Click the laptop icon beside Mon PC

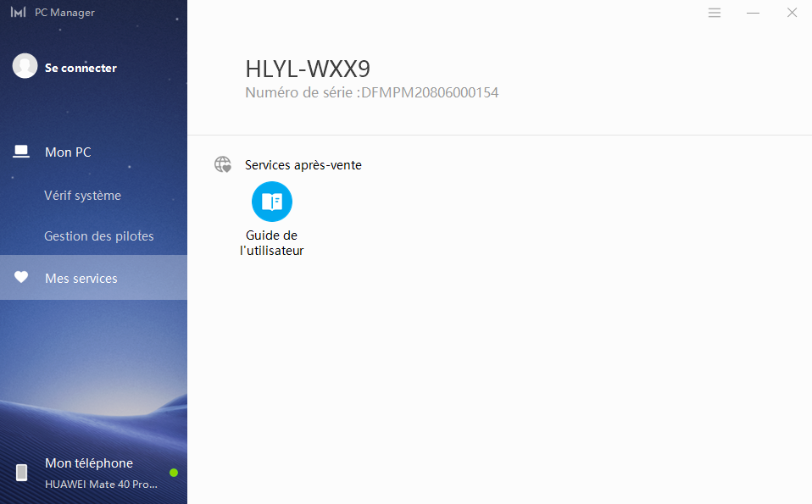point(21,152)
